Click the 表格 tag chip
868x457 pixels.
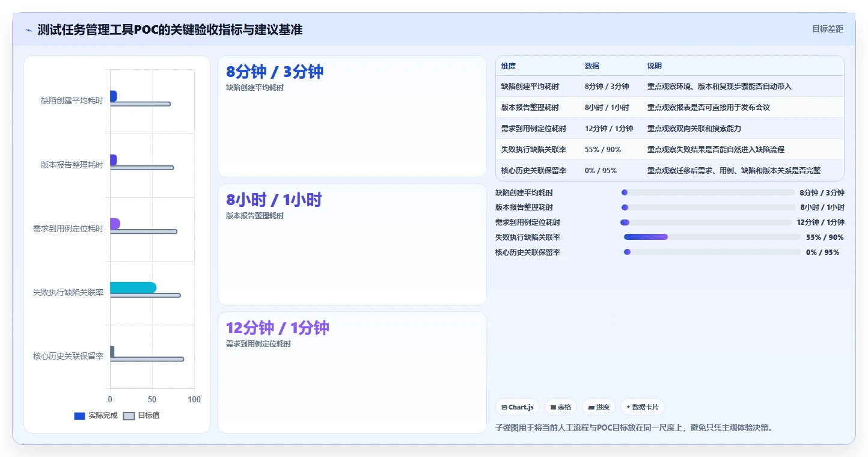point(561,407)
